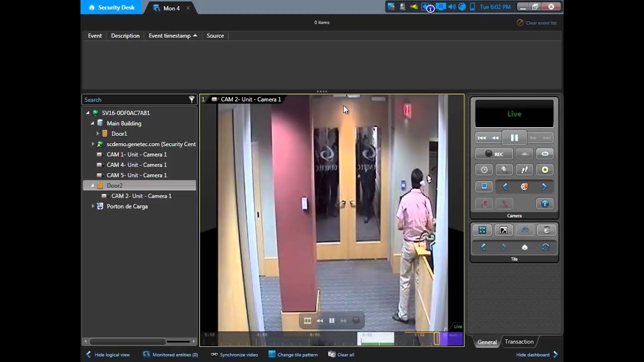Viewport: 644px width, 362px height.
Task: Sort by the Event column header
Action: tap(95, 36)
